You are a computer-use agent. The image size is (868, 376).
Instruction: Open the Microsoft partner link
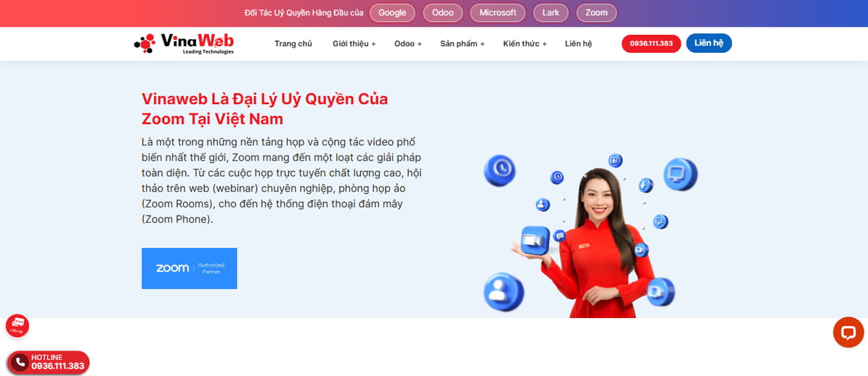tap(498, 13)
